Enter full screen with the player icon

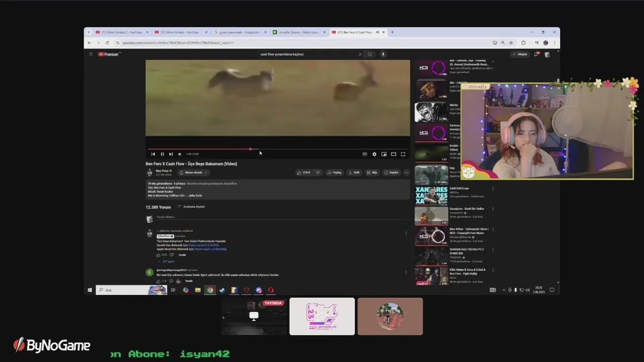coord(403,154)
